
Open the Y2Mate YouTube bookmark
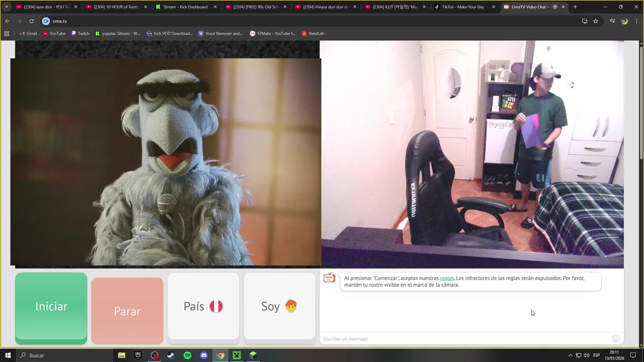pyautogui.click(x=272, y=33)
